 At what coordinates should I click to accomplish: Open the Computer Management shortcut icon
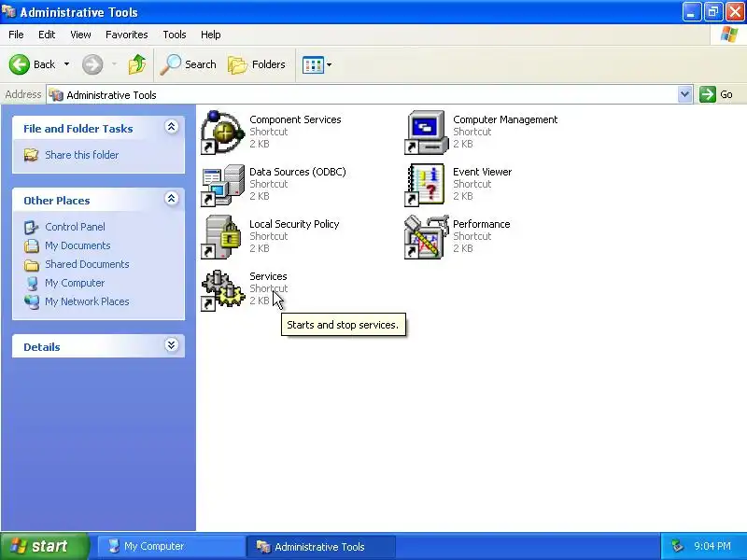click(427, 133)
